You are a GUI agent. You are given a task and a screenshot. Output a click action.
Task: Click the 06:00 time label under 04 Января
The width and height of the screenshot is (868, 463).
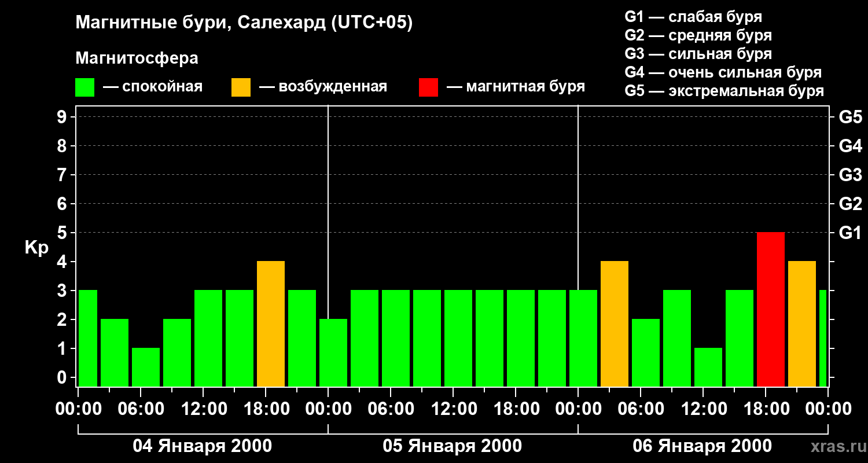coord(140,409)
